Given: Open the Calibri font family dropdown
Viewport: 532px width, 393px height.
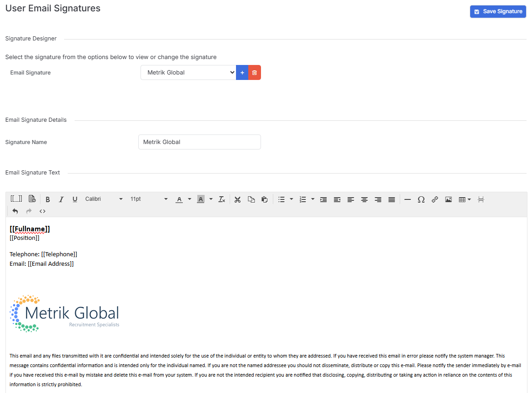Looking at the screenshot, I should point(104,199).
